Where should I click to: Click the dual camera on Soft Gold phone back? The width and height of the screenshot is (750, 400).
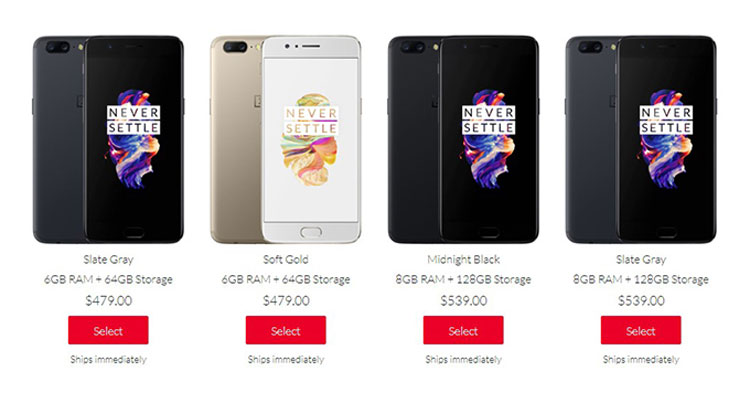pos(235,47)
